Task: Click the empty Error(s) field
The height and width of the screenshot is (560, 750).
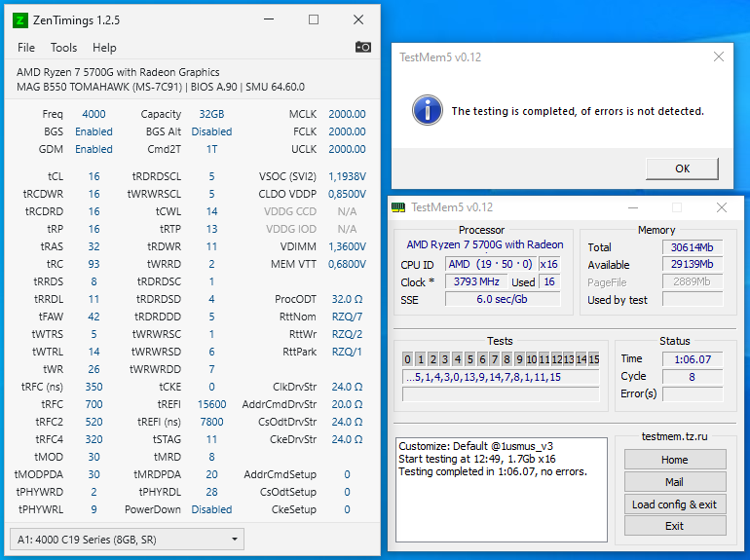Action: (693, 394)
